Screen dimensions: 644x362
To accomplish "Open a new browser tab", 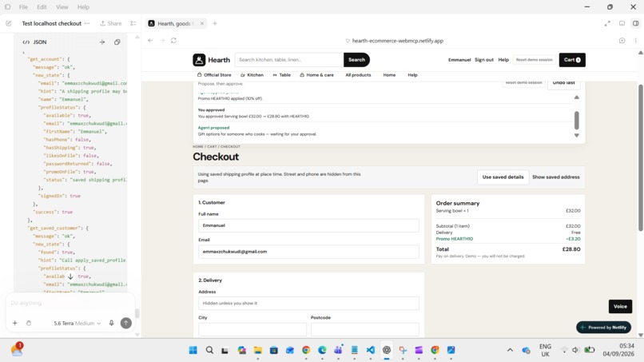I will (x=215, y=23).
